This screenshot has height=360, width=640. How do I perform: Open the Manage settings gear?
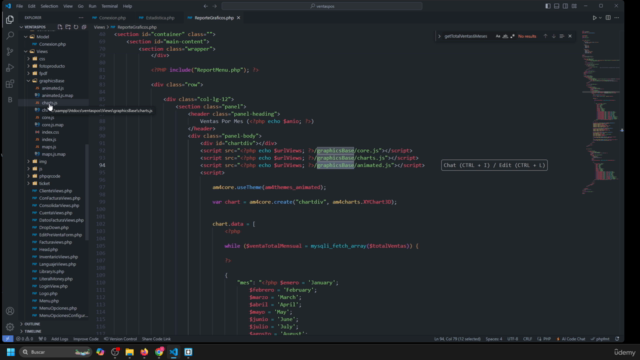tap(10, 327)
